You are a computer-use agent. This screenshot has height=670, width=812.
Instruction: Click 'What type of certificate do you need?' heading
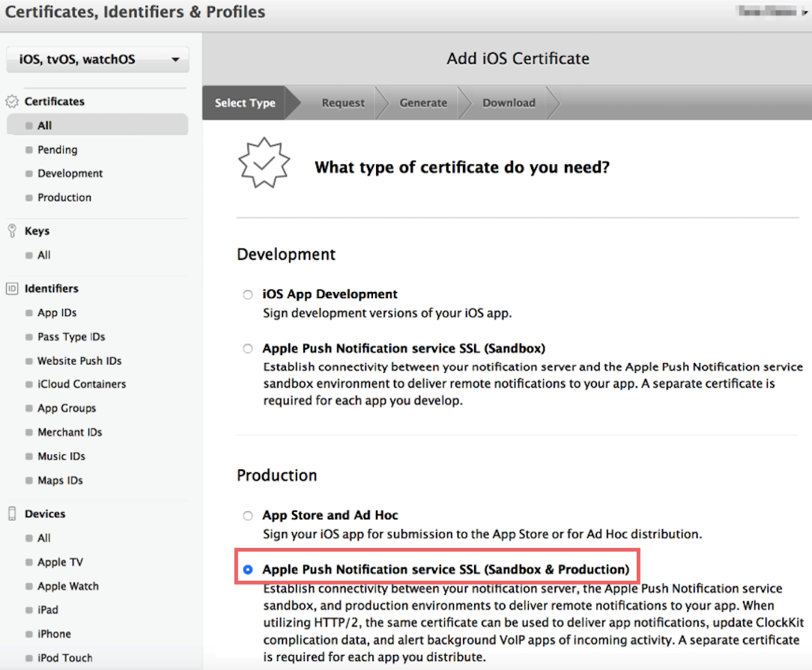point(462,167)
